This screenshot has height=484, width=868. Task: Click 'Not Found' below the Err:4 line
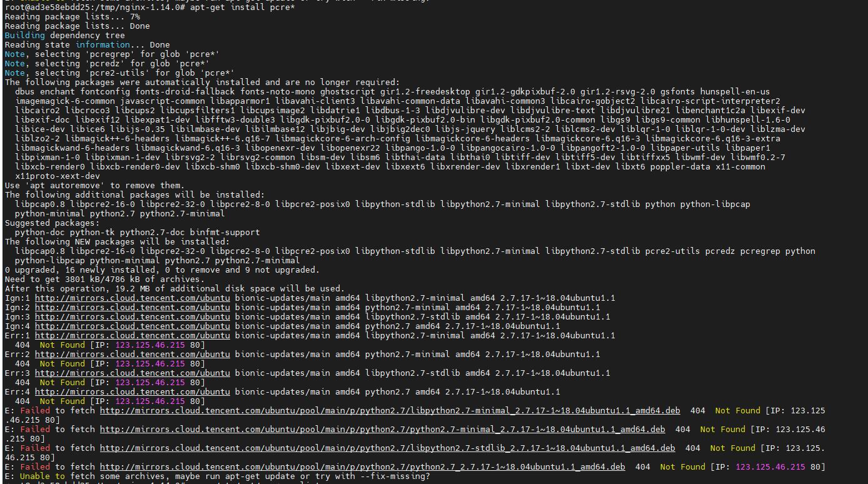(62, 401)
